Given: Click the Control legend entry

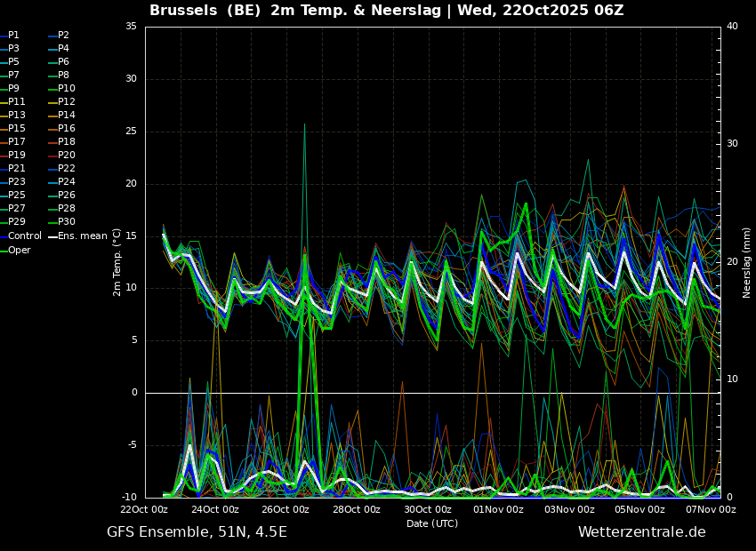Looking at the screenshot, I should [24, 236].
